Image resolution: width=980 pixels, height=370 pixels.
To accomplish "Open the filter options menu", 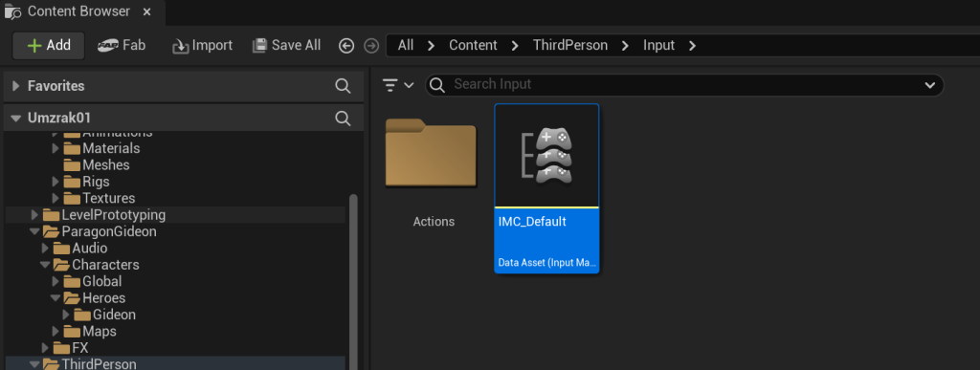I will [397, 85].
